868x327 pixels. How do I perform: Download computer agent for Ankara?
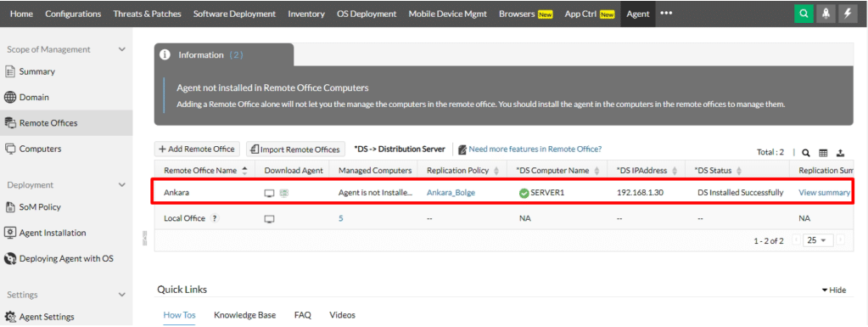[270, 193]
